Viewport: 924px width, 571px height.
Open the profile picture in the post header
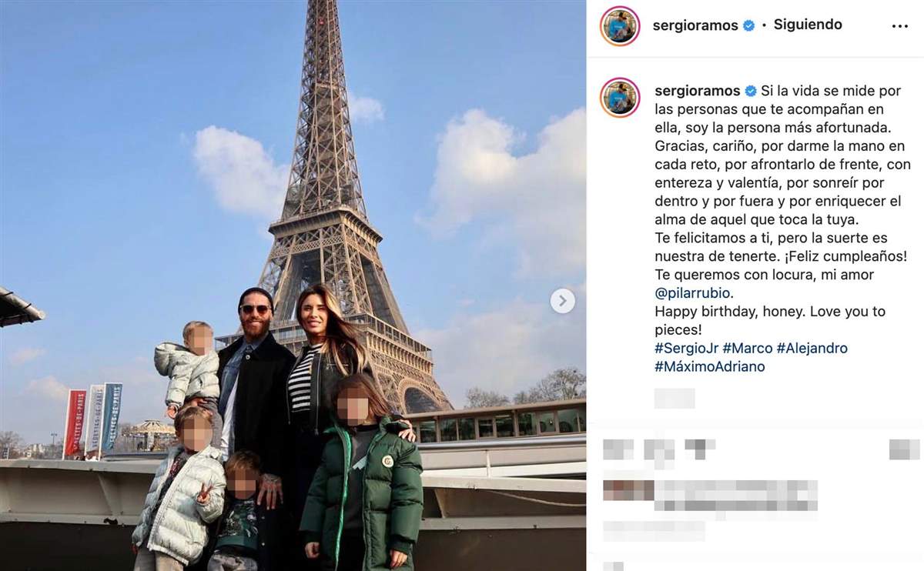(x=620, y=25)
